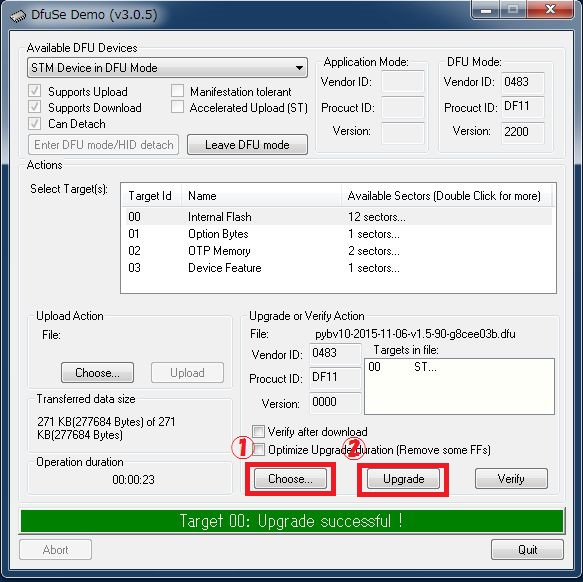Check Verify after download
Screen dimensions: 583x582
pyautogui.click(x=258, y=432)
